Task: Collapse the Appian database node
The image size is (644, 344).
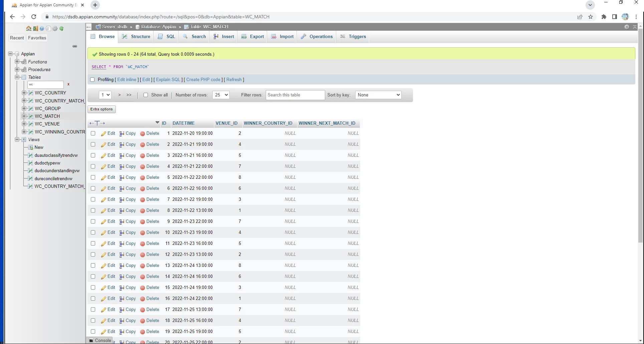Action: (10, 54)
